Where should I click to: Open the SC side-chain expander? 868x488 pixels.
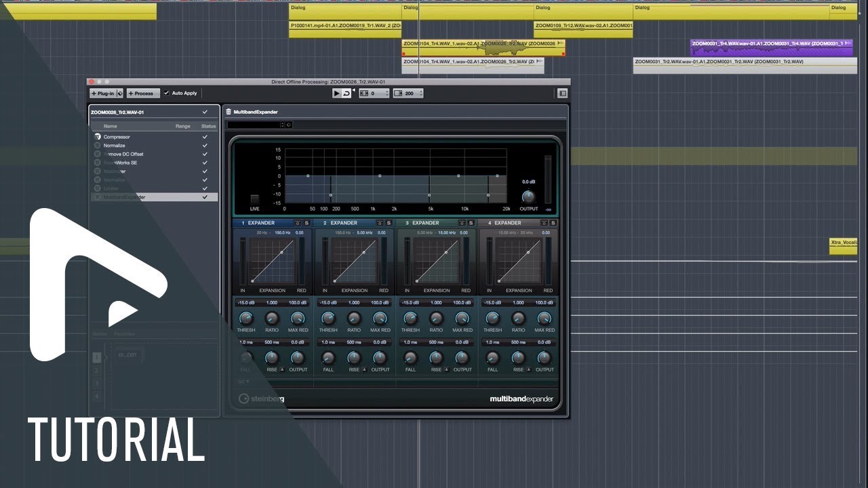[244, 381]
